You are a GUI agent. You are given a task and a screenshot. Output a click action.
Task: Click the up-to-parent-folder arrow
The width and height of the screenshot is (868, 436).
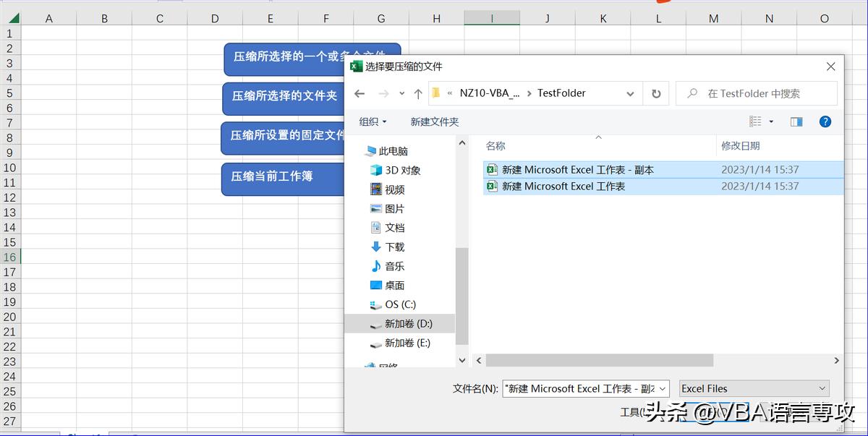click(x=418, y=93)
